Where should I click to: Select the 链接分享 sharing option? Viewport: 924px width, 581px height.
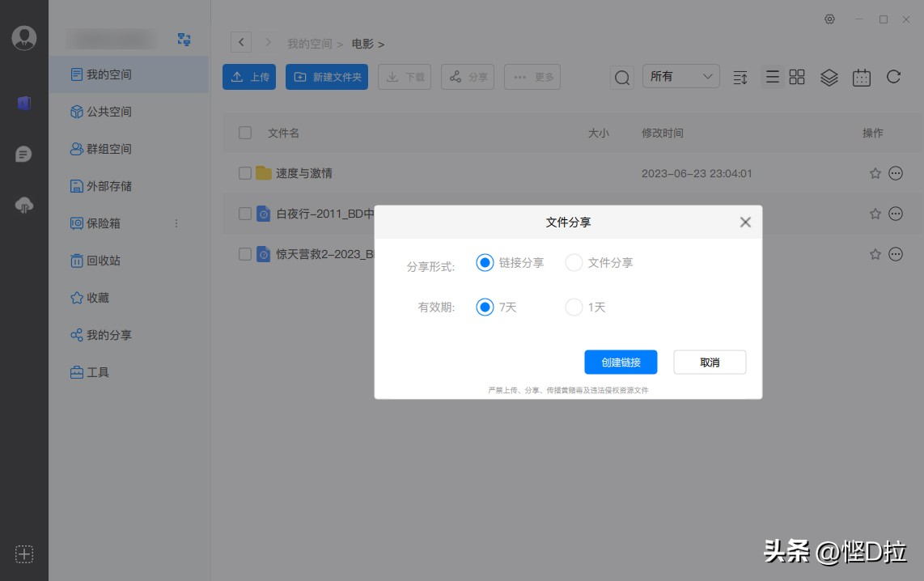[485, 262]
